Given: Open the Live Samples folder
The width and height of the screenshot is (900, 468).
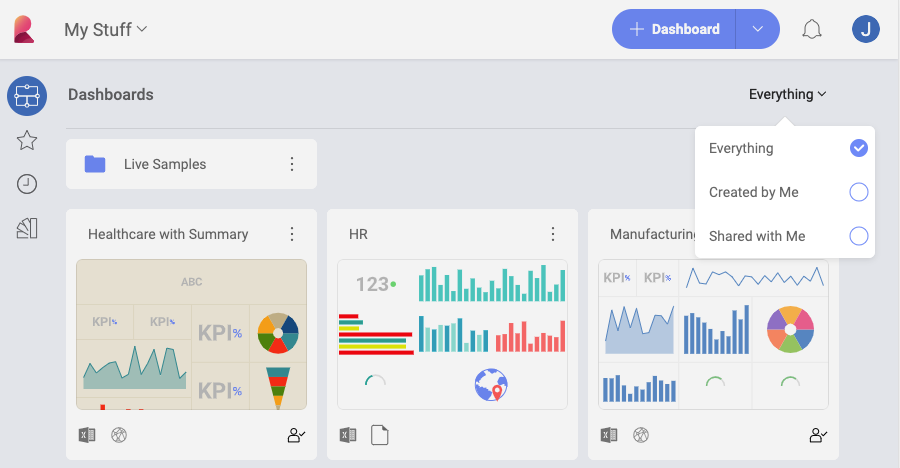Looking at the screenshot, I should click(x=165, y=164).
